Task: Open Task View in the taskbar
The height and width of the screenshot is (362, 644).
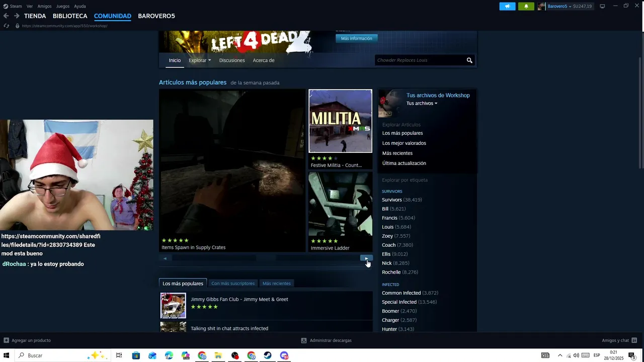Action: [119, 355]
